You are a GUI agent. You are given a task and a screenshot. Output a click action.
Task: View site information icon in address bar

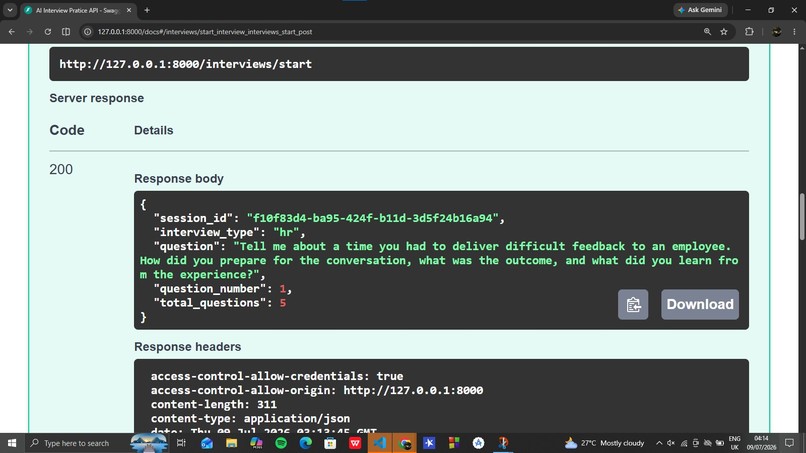click(87, 32)
